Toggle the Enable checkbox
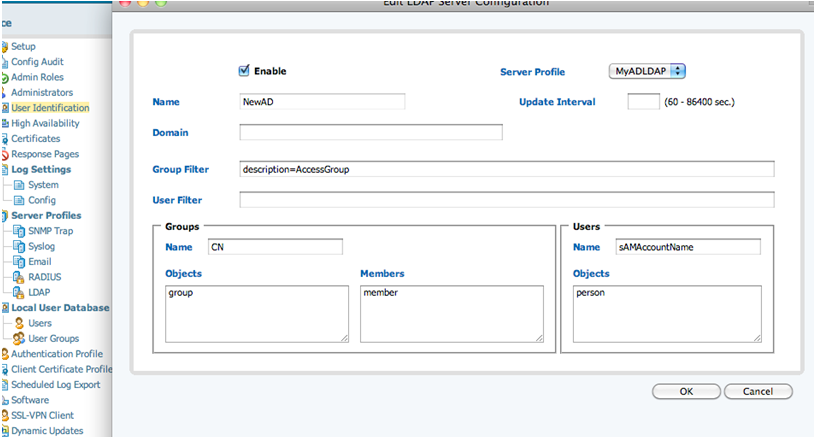The width and height of the screenshot is (816, 438). pos(244,71)
